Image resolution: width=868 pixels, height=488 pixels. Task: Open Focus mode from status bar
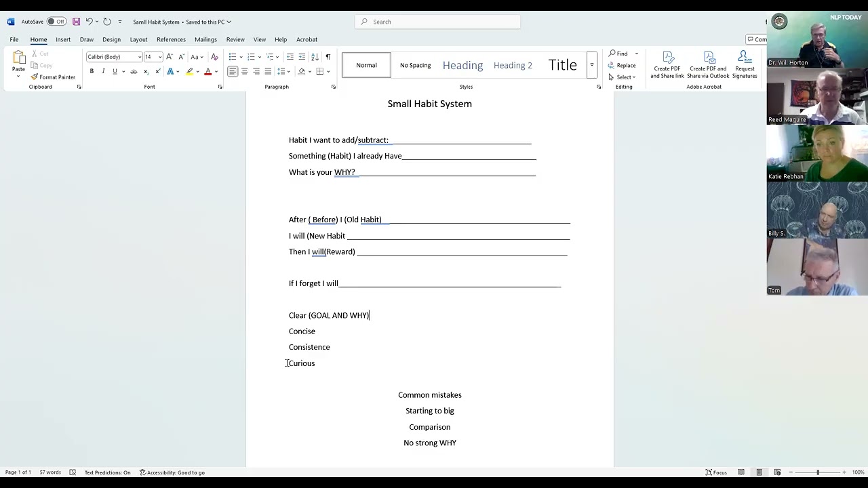716,472
